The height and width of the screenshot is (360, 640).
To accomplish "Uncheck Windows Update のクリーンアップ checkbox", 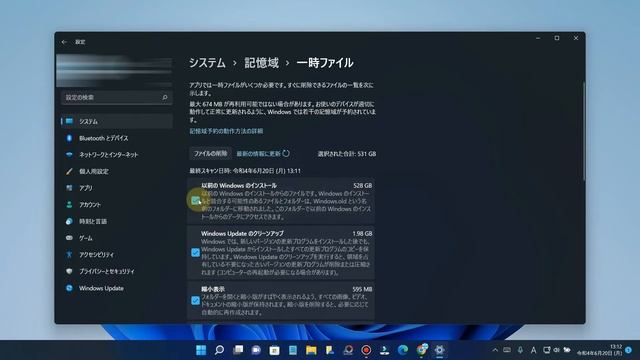I will (x=196, y=253).
